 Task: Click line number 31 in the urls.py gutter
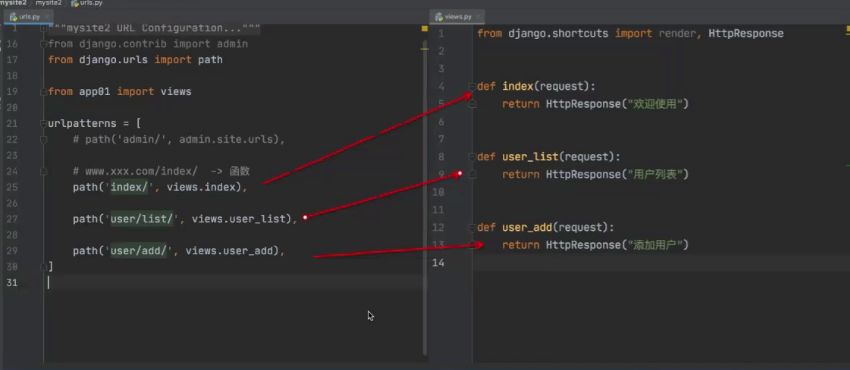(x=12, y=282)
